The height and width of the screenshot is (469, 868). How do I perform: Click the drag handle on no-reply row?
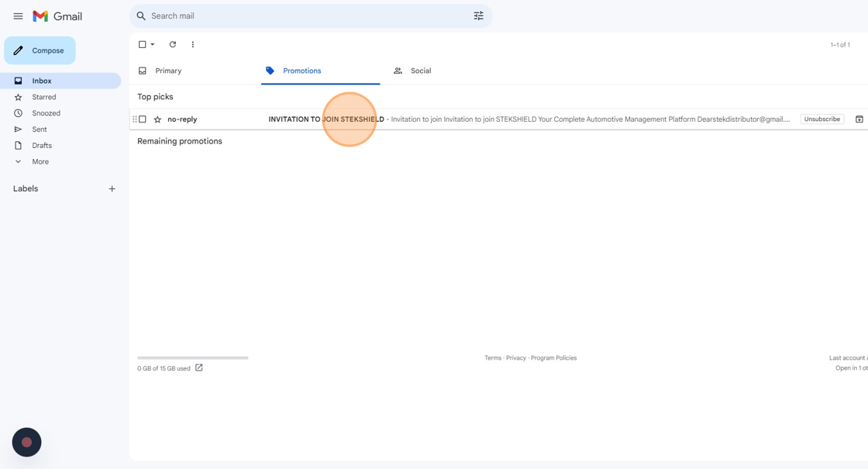[x=135, y=119]
